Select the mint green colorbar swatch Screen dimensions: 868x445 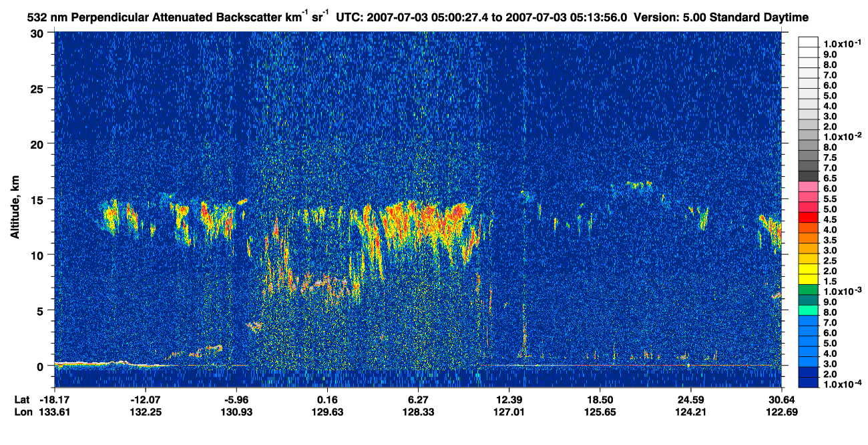808,312
